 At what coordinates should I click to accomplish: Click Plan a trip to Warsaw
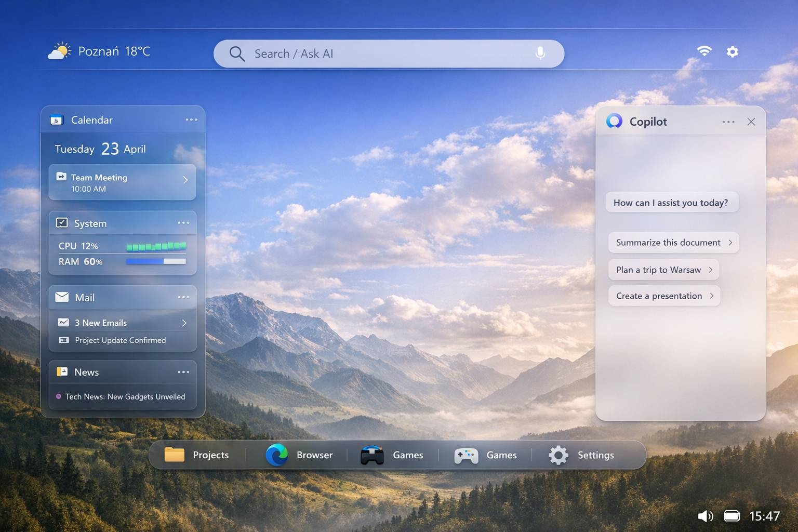click(663, 270)
